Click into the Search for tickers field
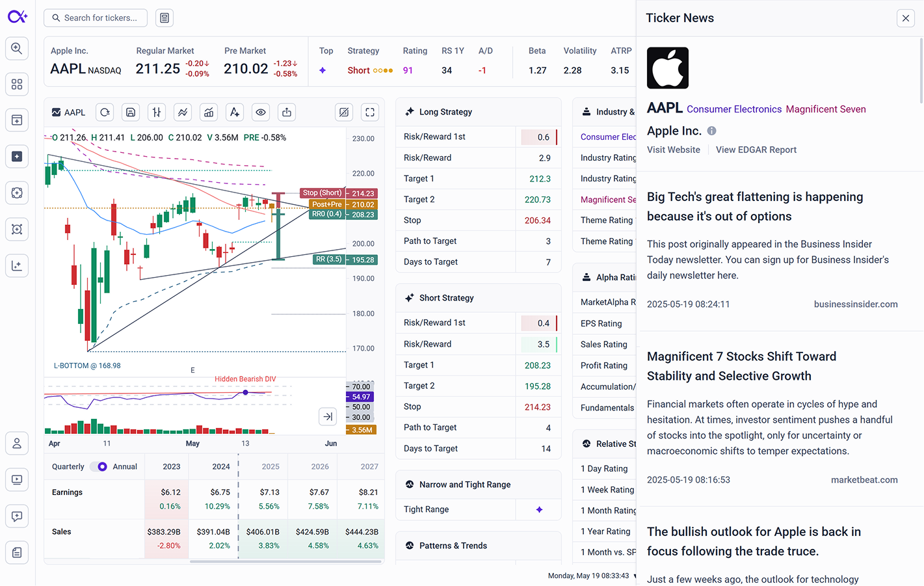This screenshot has width=924, height=586. (96, 18)
